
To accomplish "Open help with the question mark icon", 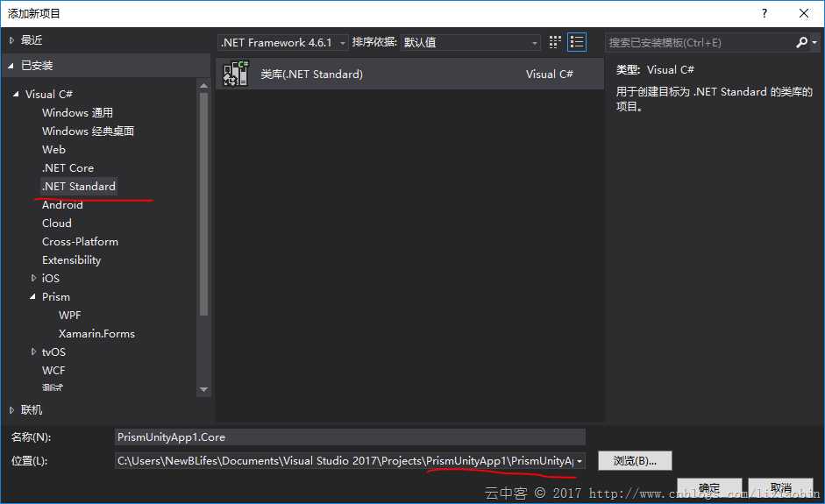I will coord(764,13).
